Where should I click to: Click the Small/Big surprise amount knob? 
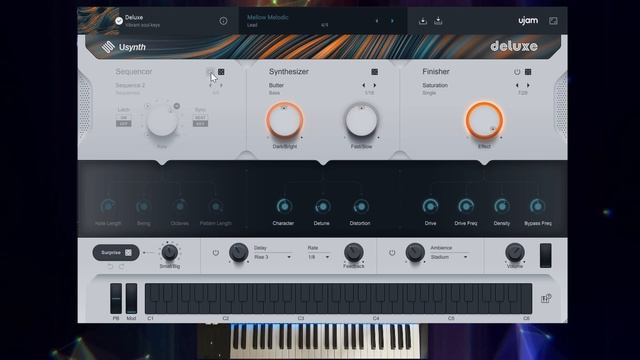click(x=169, y=252)
